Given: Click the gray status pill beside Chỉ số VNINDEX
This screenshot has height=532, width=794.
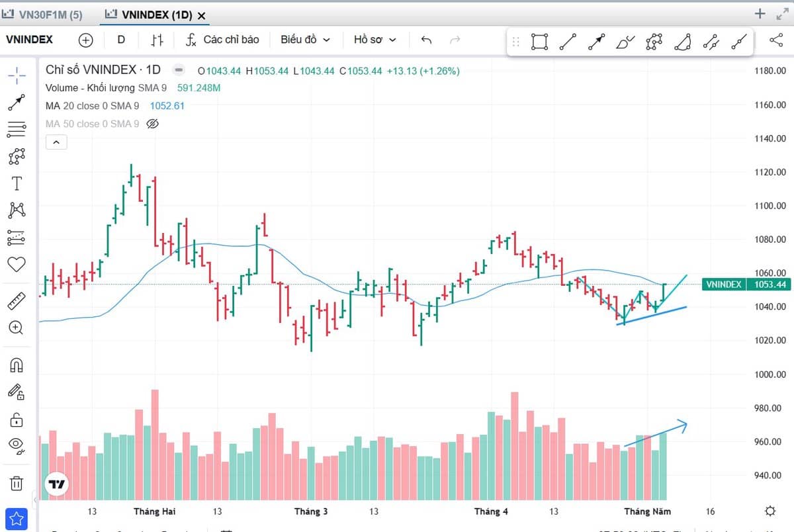Looking at the screenshot, I should tap(179, 70).
